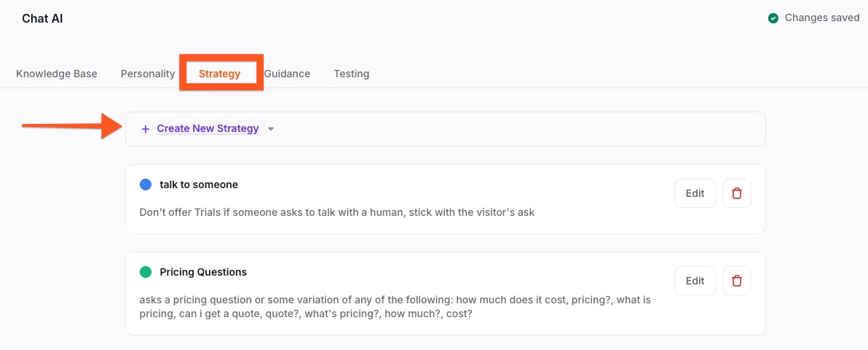
Task: Switch to the Personality tab
Action: pyautogui.click(x=148, y=74)
